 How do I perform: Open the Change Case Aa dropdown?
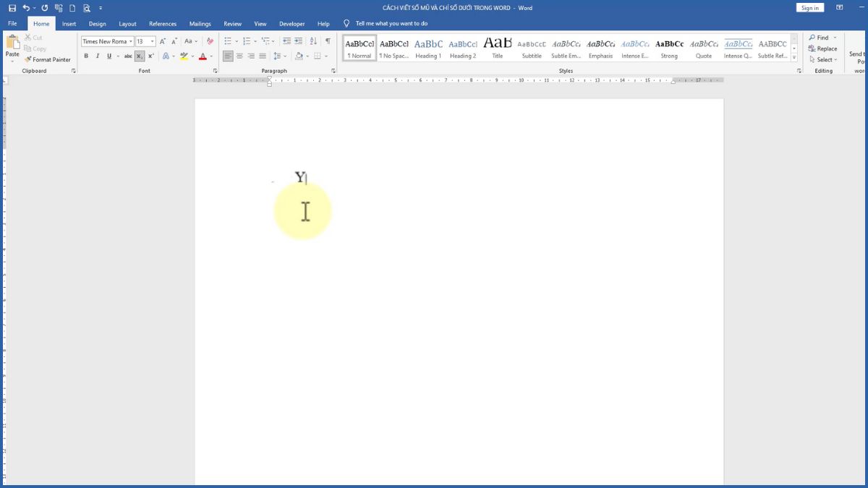(x=191, y=41)
